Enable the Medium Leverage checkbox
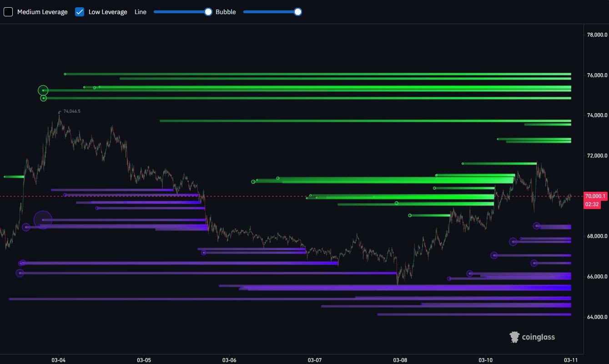The height and width of the screenshot is (364, 609). coord(8,12)
